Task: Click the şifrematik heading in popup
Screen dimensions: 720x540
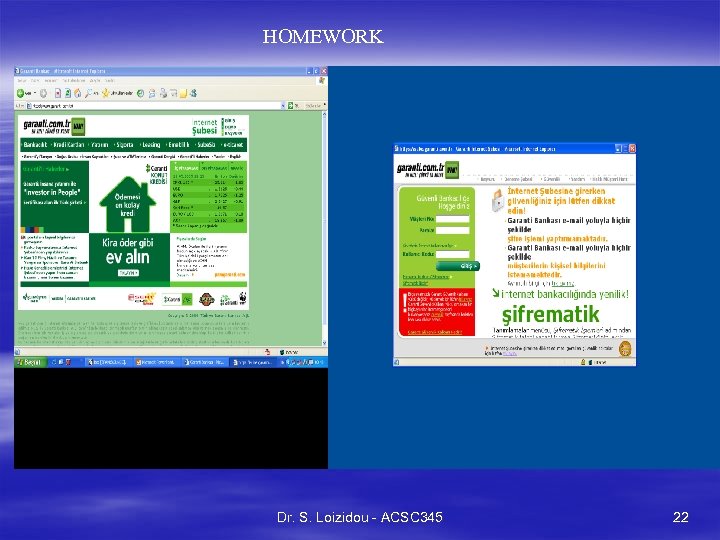Action: (550, 315)
